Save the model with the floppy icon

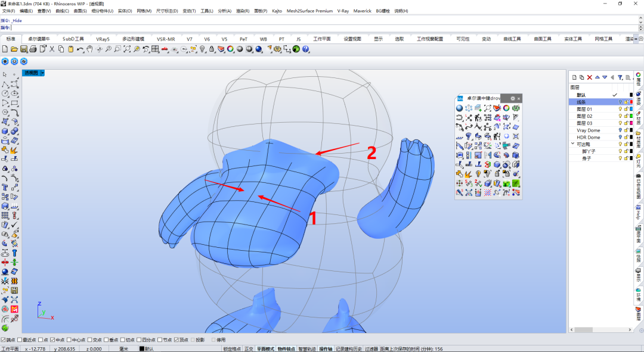pos(23,49)
